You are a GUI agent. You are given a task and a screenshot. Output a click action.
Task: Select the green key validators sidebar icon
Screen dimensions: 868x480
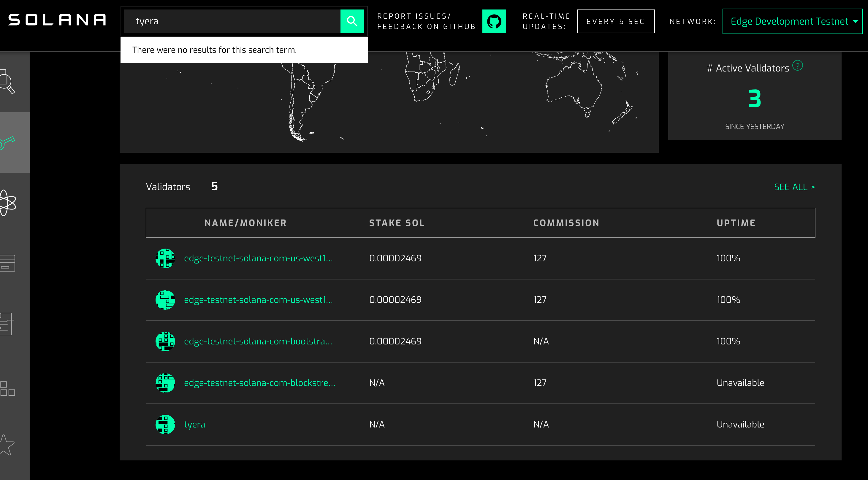[7, 142]
